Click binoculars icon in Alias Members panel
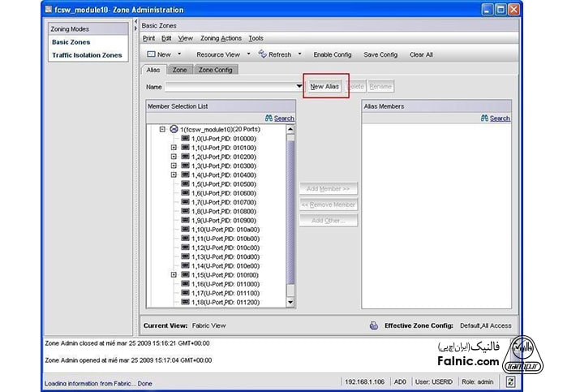 pos(484,118)
